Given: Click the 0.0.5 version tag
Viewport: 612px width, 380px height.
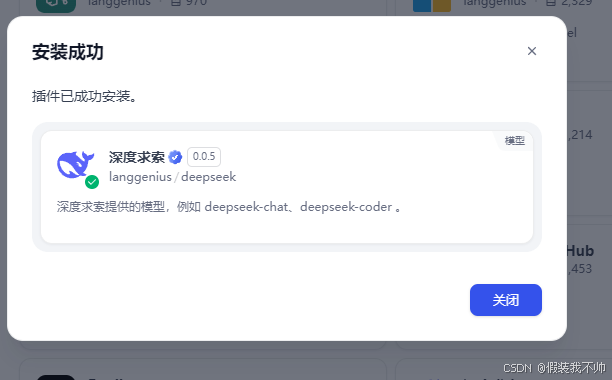Looking at the screenshot, I should click(x=204, y=157).
